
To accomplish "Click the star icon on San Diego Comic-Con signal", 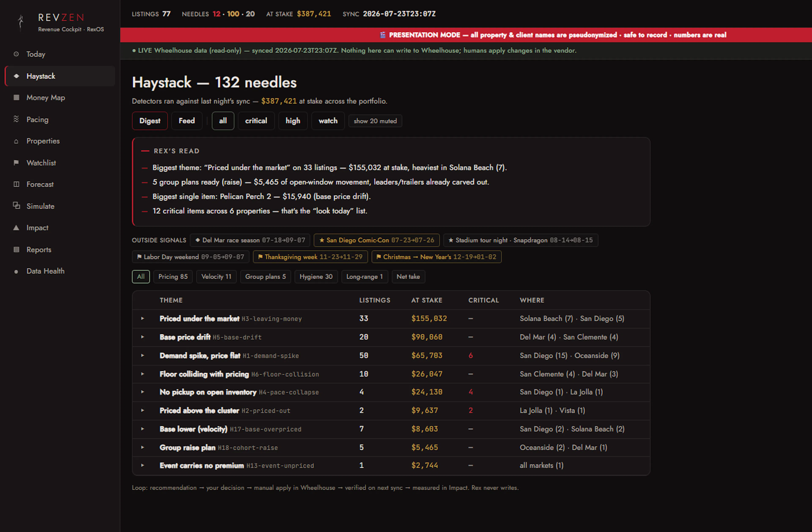I will point(321,240).
